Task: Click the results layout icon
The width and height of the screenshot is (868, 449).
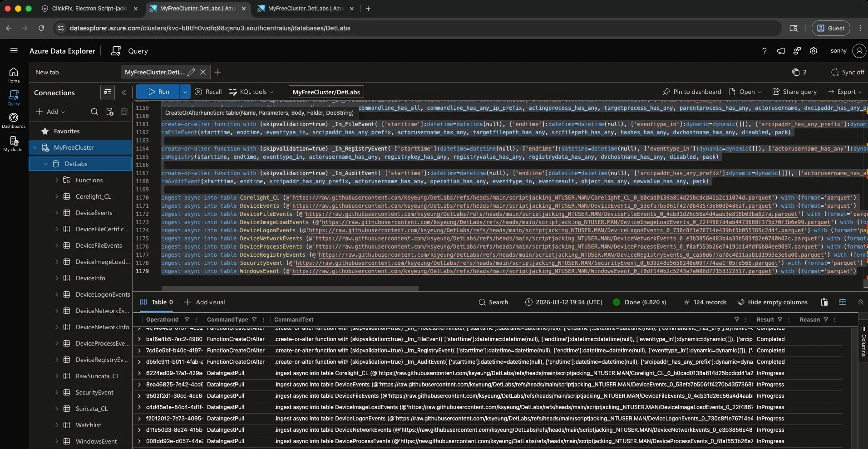Action: 843,302
